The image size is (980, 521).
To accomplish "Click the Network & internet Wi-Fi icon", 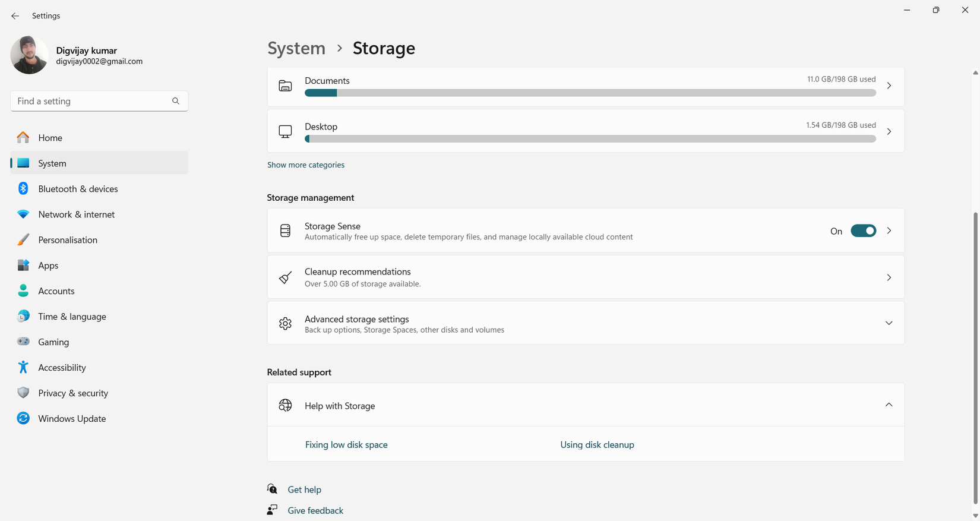I will pyautogui.click(x=23, y=214).
